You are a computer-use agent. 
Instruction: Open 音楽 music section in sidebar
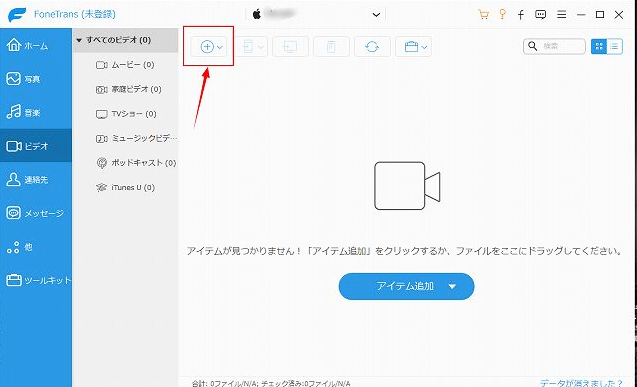pos(36,112)
